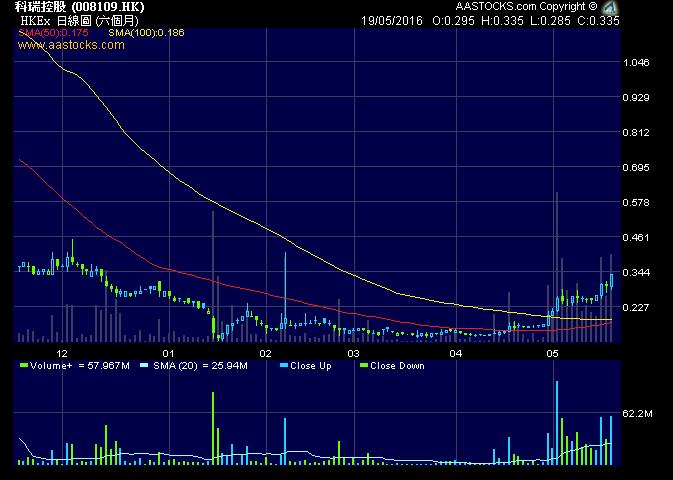Click the 12 month marker on x-axis
This screenshot has height=480, width=673.
[62, 353]
